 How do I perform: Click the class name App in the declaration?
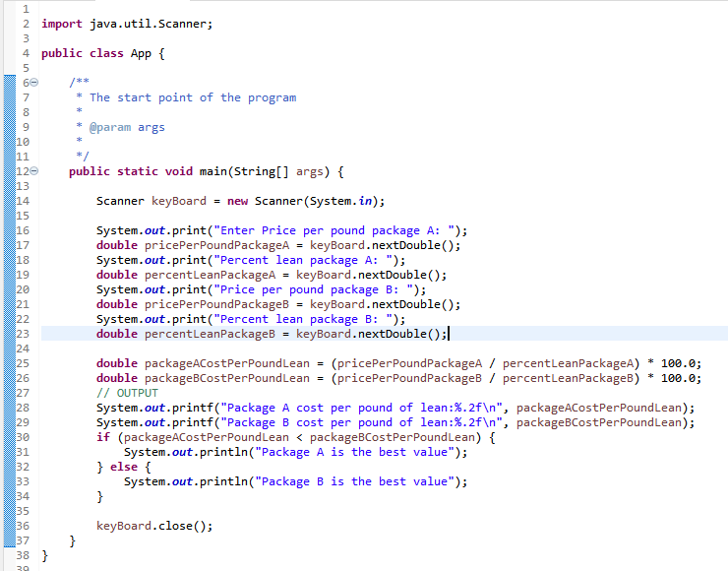(x=143, y=53)
